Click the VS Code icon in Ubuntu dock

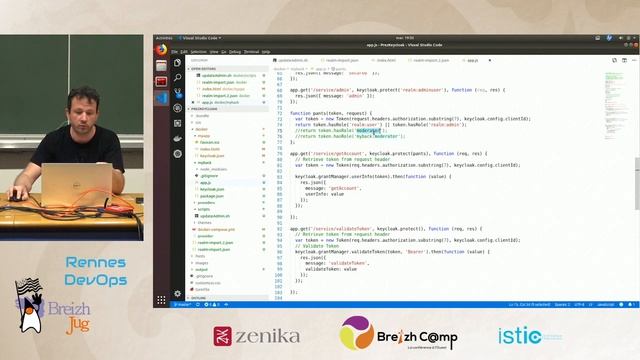point(161,98)
